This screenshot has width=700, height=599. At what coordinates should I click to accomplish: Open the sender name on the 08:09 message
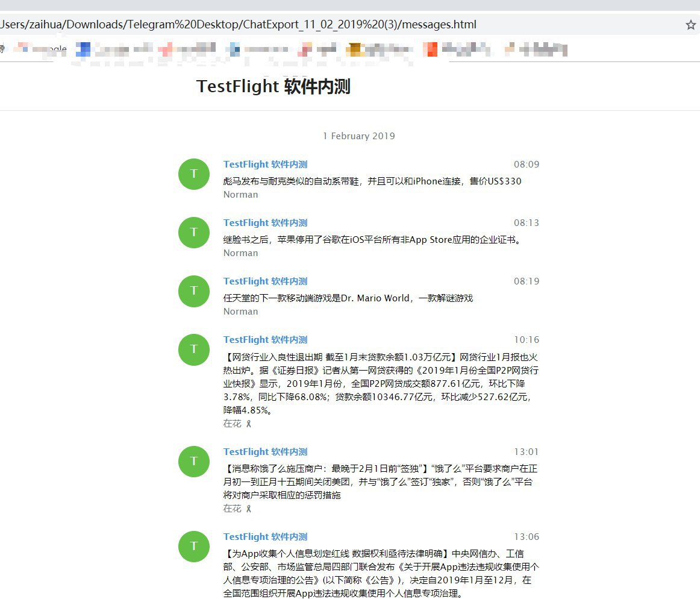[x=265, y=165]
